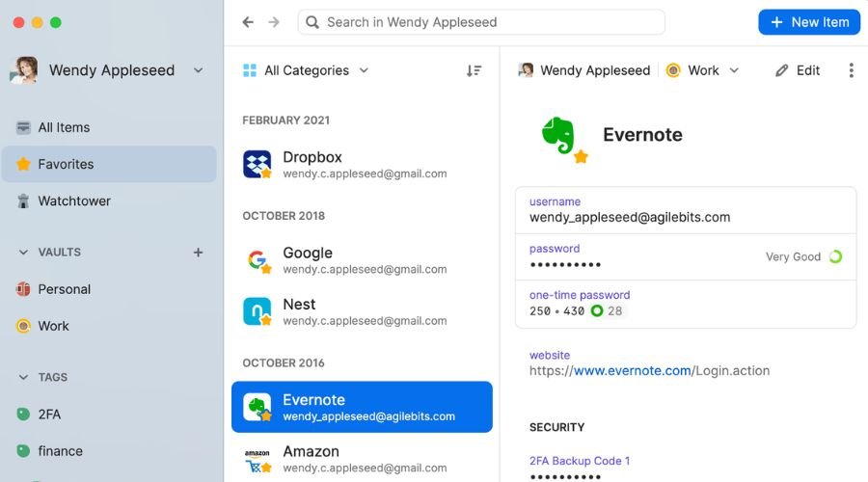Collapse the Tags section

23,378
